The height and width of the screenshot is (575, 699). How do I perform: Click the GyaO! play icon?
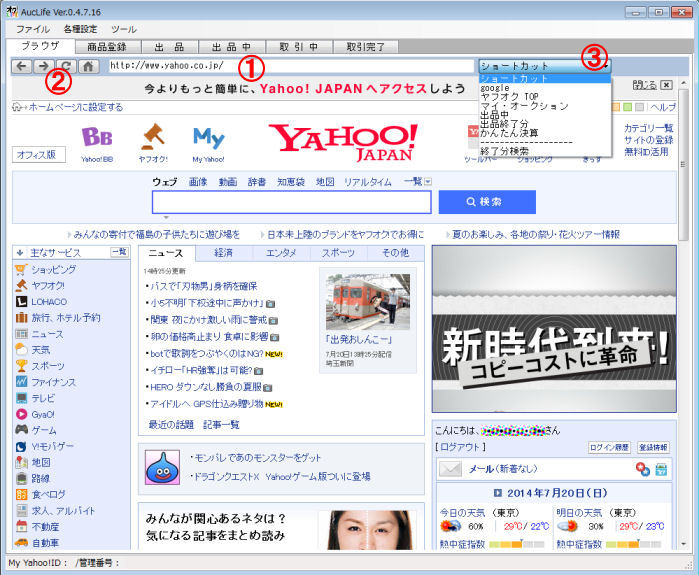[x=21, y=414]
